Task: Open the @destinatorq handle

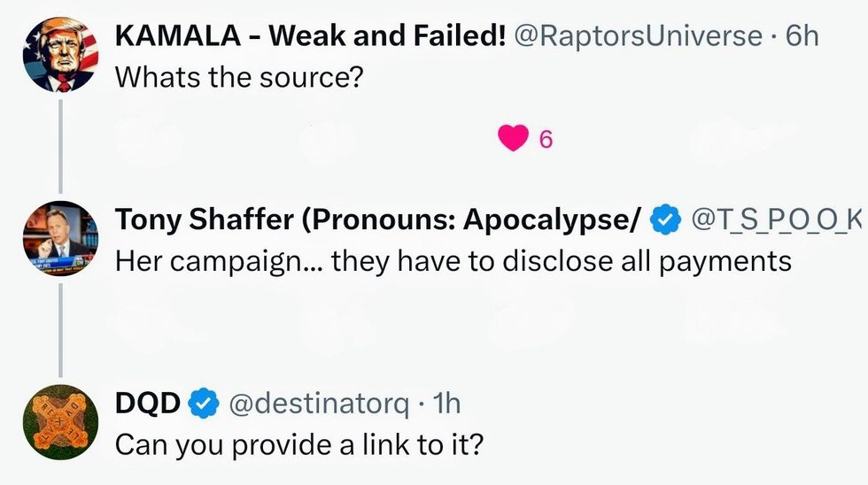Action: click(x=319, y=404)
